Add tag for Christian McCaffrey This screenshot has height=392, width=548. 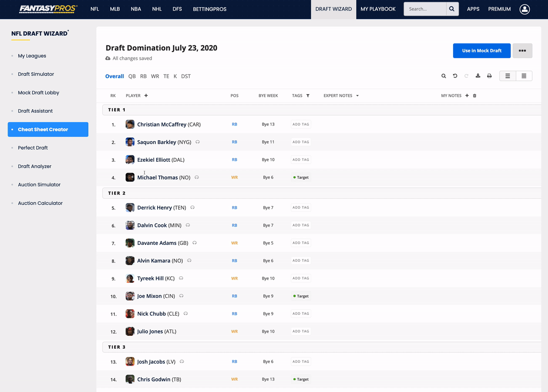pyautogui.click(x=301, y=124)
